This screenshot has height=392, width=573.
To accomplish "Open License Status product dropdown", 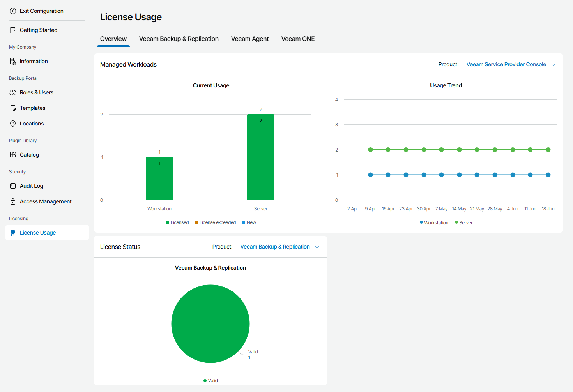I will pyautogui.click(x=280, y=247).
